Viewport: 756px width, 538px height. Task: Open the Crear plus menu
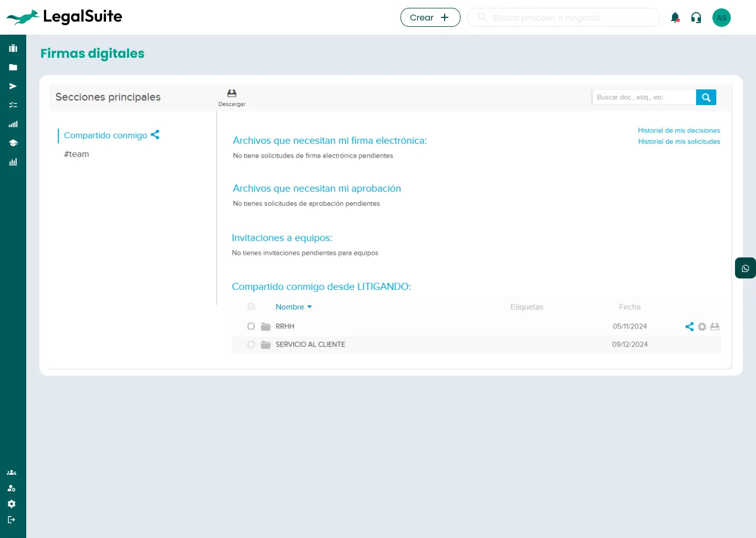pos(430,17)
